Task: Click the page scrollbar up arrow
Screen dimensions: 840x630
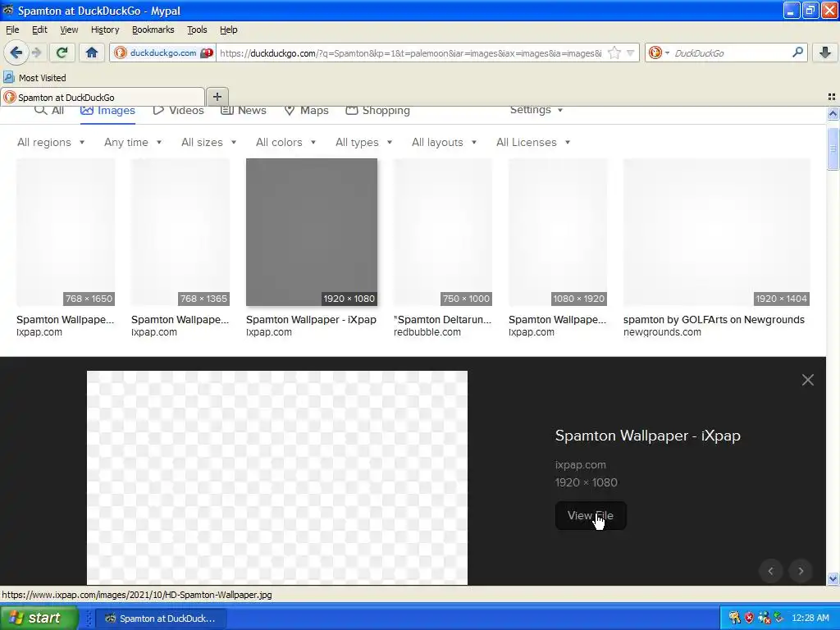Action: (833, 113)
